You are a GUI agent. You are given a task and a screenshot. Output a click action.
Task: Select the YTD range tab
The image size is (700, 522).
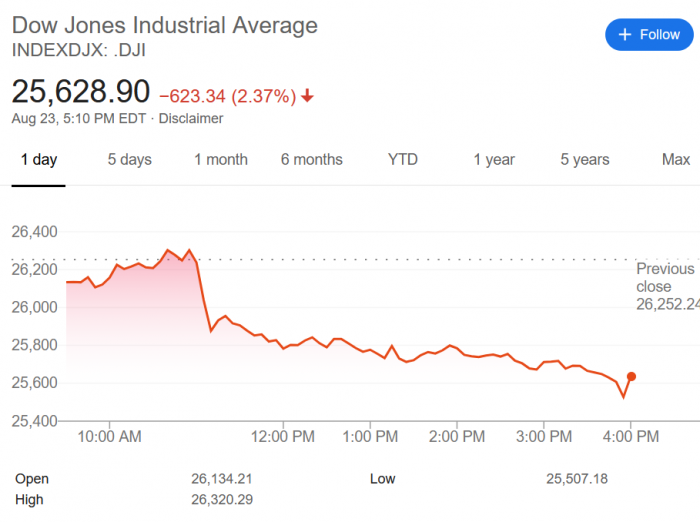403,160
